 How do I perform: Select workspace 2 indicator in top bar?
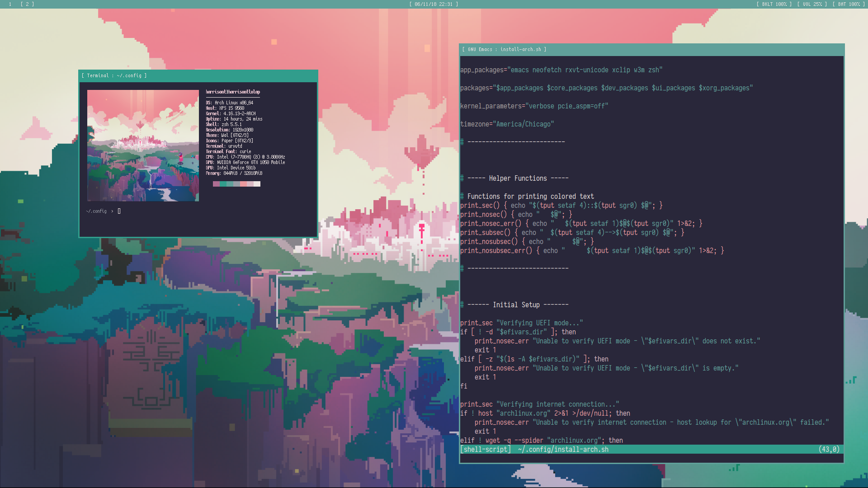pos(27,4)
